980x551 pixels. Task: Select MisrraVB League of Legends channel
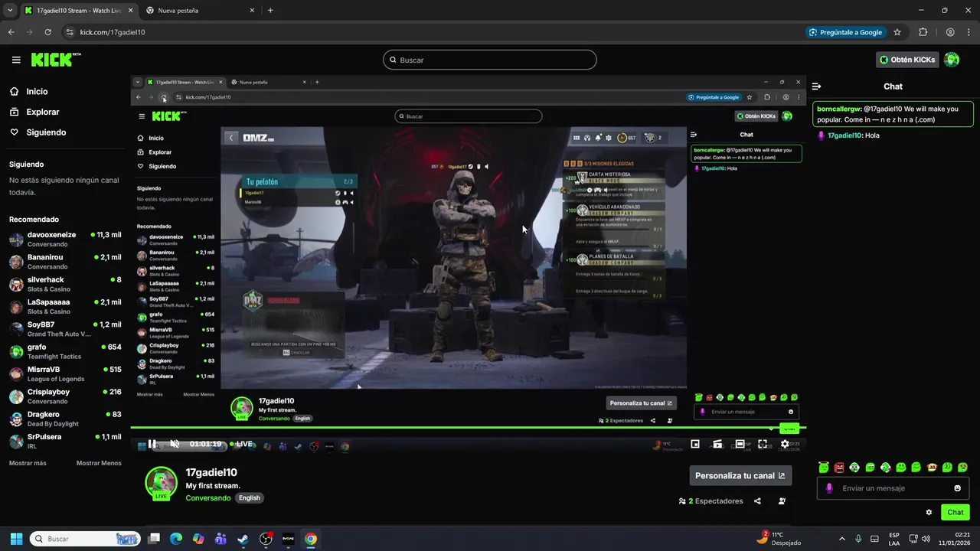(x=65, y=373)
